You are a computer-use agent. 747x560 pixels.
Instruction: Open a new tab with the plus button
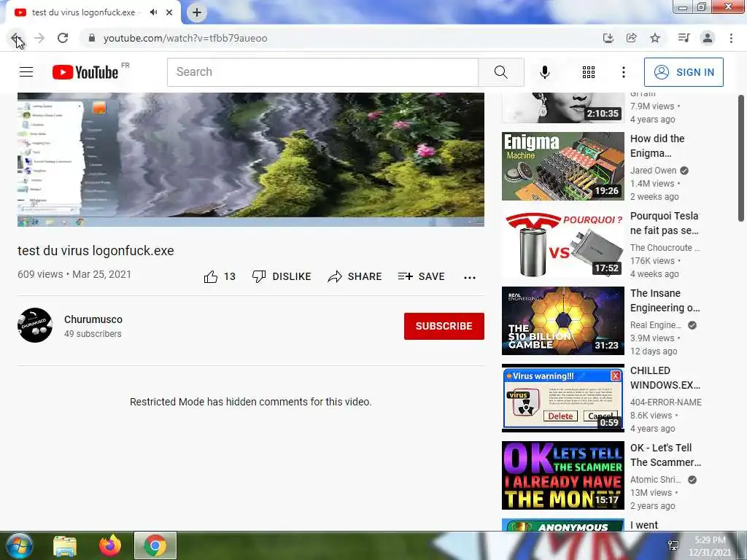(197, 12)
